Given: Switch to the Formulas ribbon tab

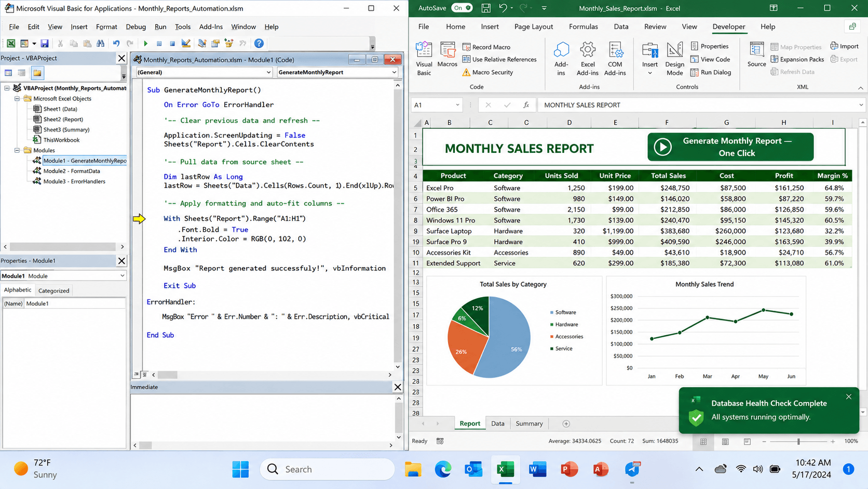Looking at the screenshot, I should pyautogui.click(x=583, y=27).
